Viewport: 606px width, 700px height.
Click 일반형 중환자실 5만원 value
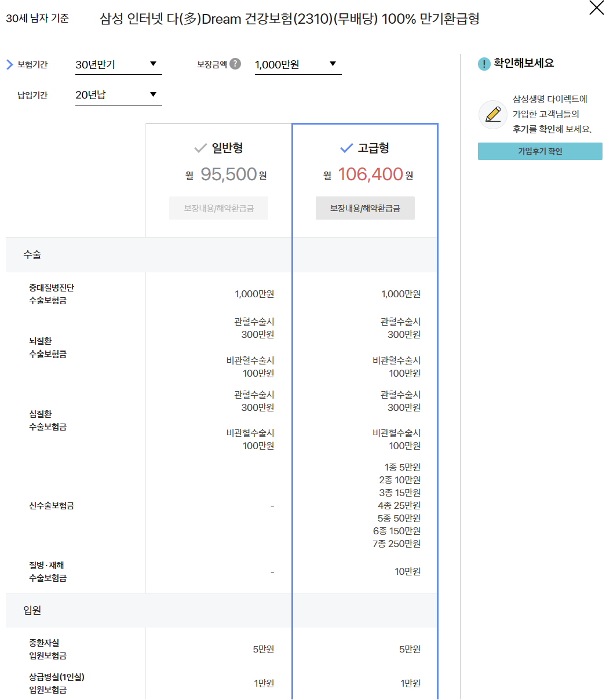pos(264,649)
